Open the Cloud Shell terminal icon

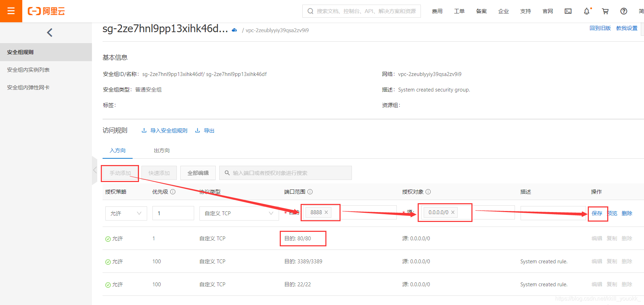coord(568,11)
